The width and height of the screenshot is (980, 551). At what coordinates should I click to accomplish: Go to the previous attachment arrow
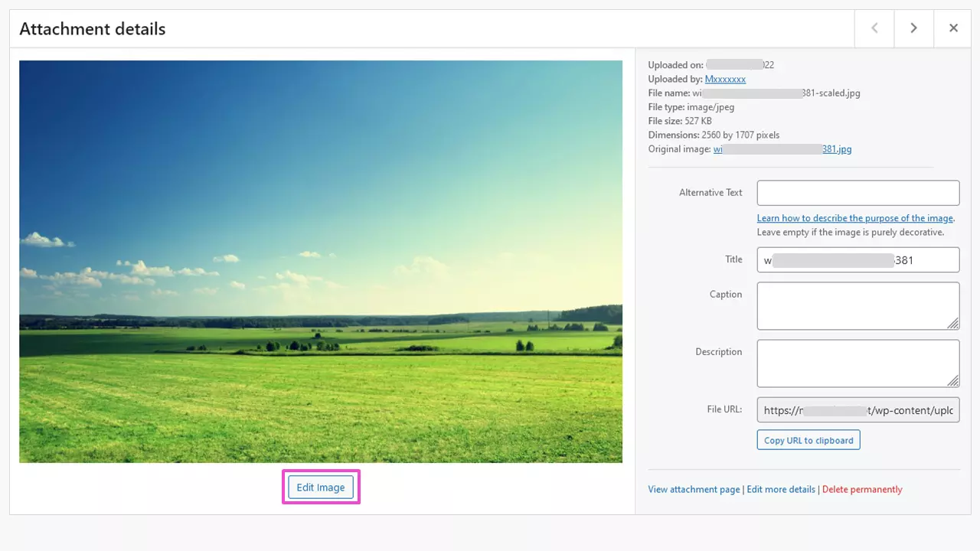(874, 28)
